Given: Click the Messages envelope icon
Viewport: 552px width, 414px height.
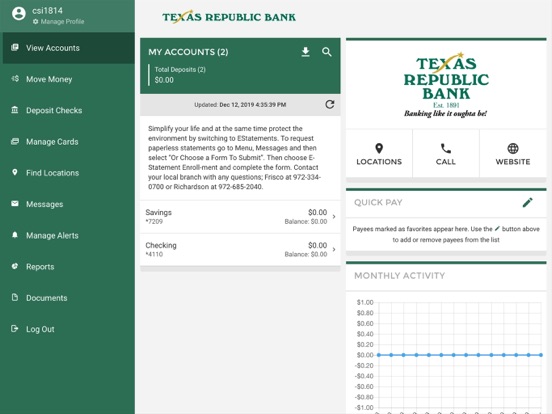Looking at the screenshot, I should coord(15,203).
